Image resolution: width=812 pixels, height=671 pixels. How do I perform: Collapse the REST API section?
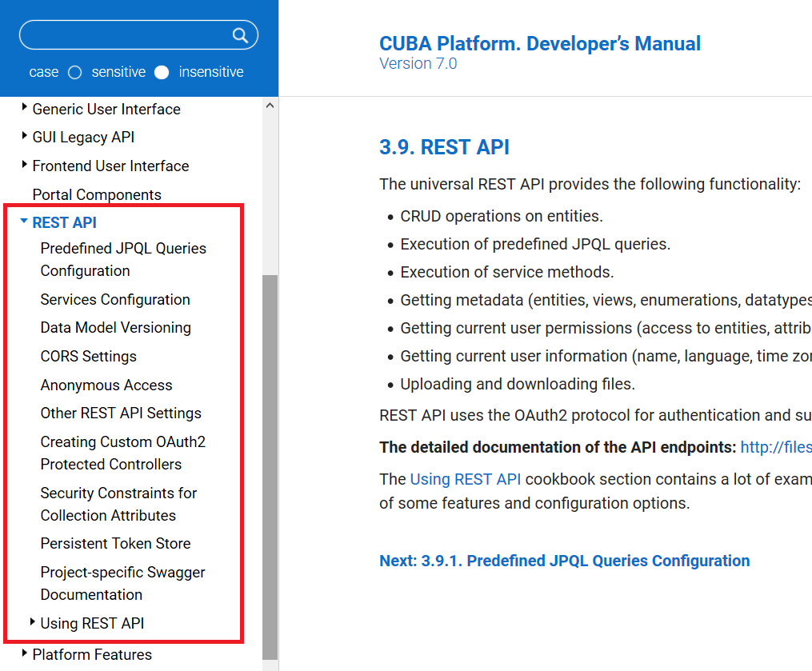coord(23,222)
